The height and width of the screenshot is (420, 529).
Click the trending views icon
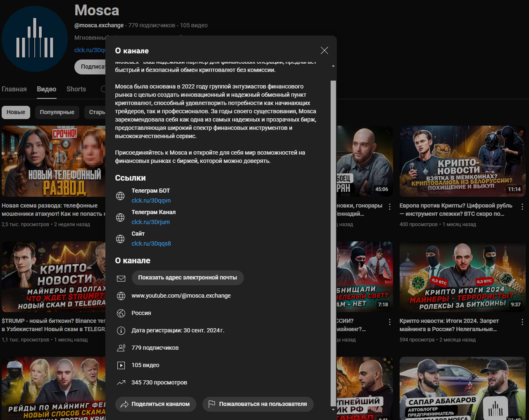coord(121,383)
